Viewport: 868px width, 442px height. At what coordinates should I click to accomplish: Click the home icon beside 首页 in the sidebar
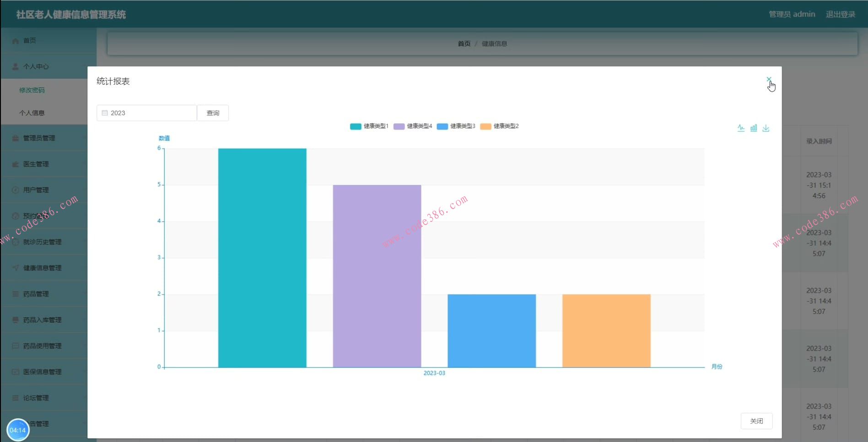[x=15, y=41]
